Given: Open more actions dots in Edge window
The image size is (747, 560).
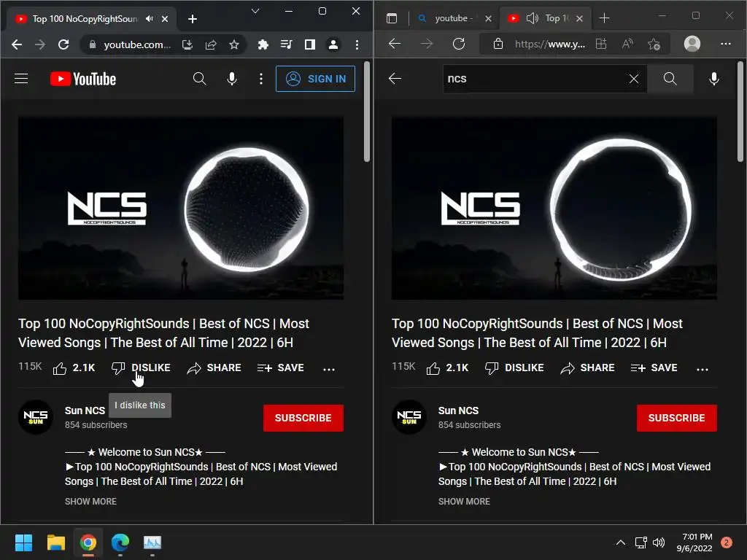Looking at the screenshot, I should pos(703,369).
